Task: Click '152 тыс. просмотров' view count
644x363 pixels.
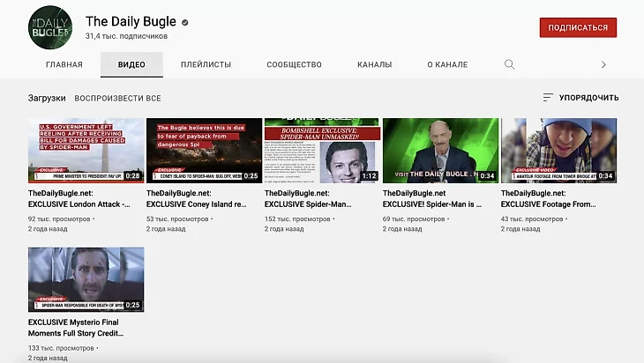Action: (297, 219)
